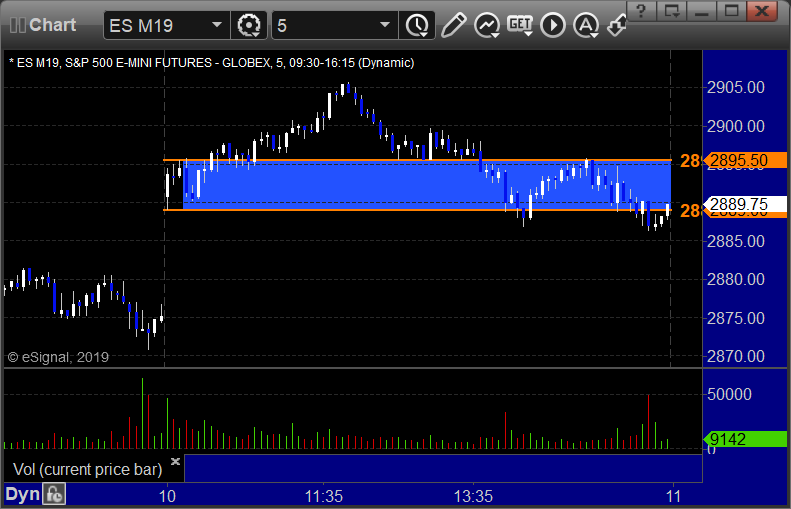Screen dimensions: 791x509
Task: Expand the interval 5 dropdown
Action: click(385, 25)
